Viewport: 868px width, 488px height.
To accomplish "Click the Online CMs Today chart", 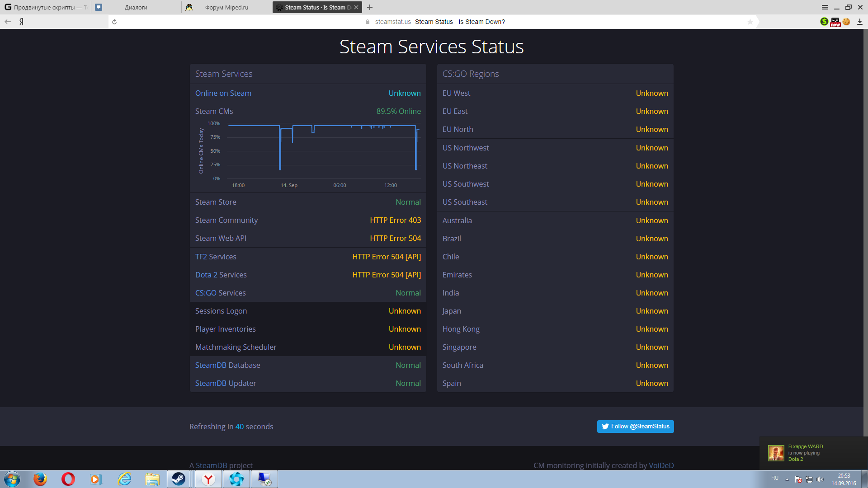I will pos(309,155).
